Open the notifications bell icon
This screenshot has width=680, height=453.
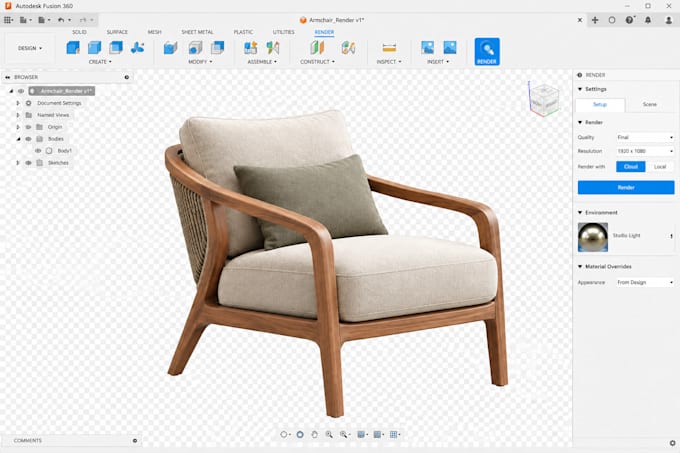click(648, 20)
